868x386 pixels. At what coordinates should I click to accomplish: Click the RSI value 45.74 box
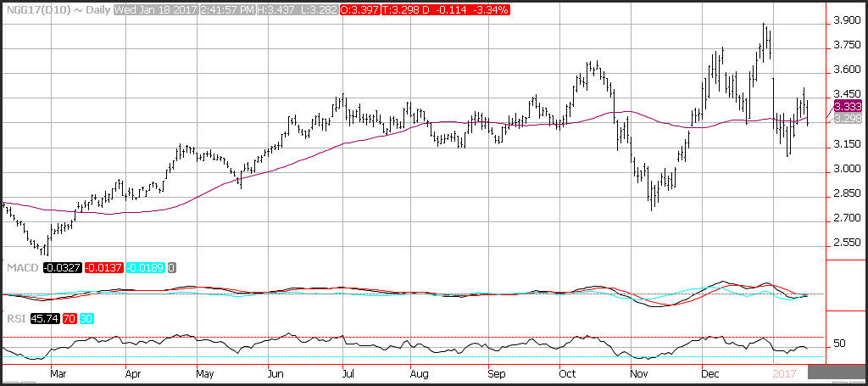(44, 320)
